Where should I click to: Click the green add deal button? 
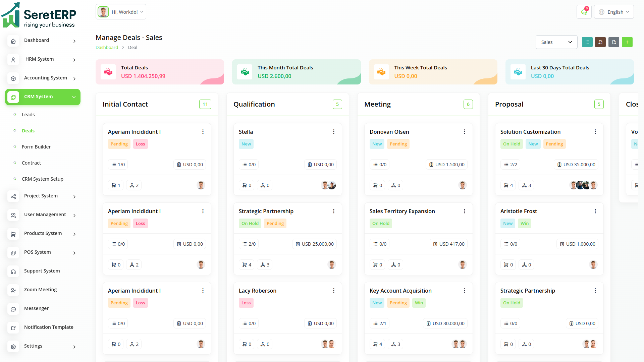tap(627, 42)
